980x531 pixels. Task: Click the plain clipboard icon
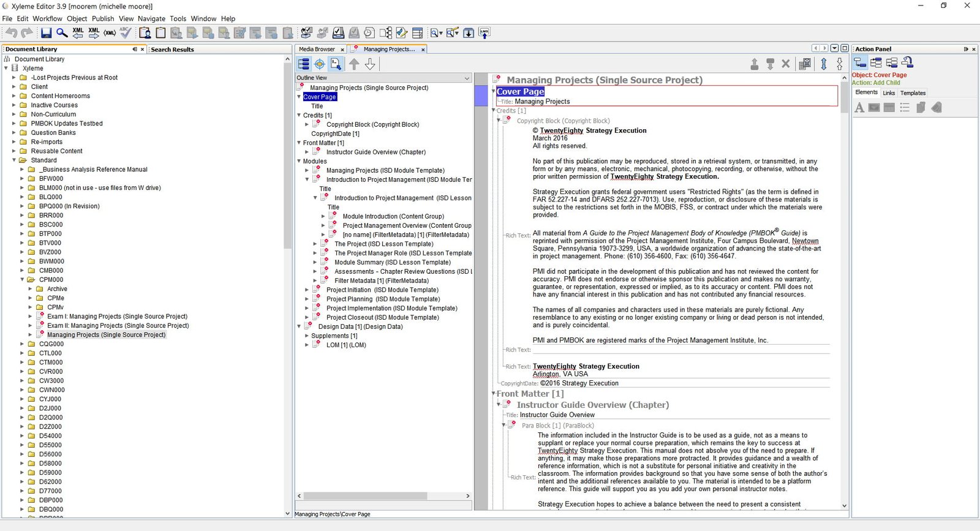click(160, 33)
